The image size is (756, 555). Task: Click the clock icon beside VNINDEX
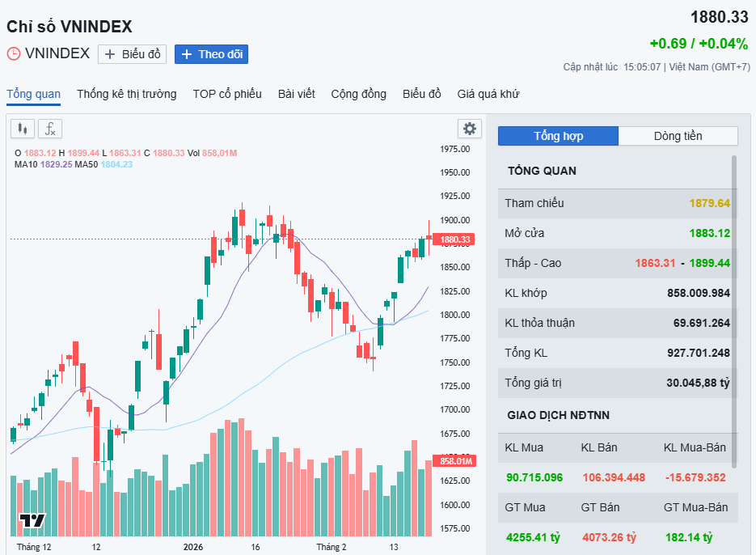[14, 54]
